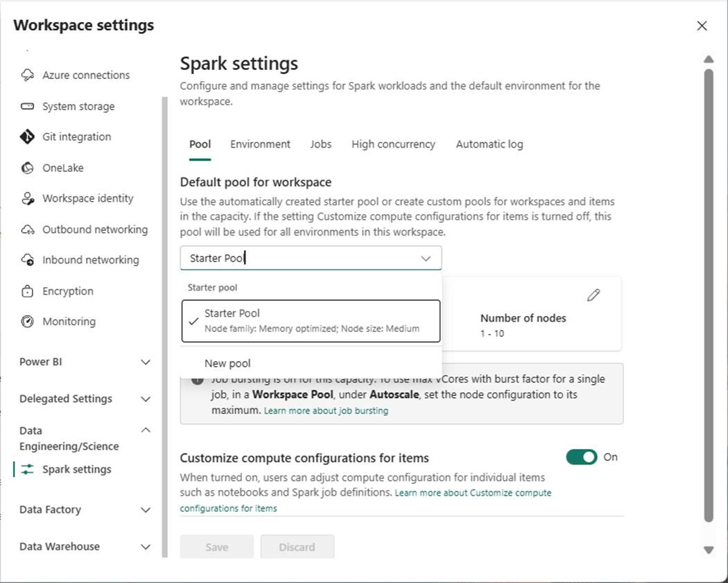Click the Monitoring gauge icon
Image resolution: width=728 pixels, height=583 pixels.
click(x=28, y=322)
